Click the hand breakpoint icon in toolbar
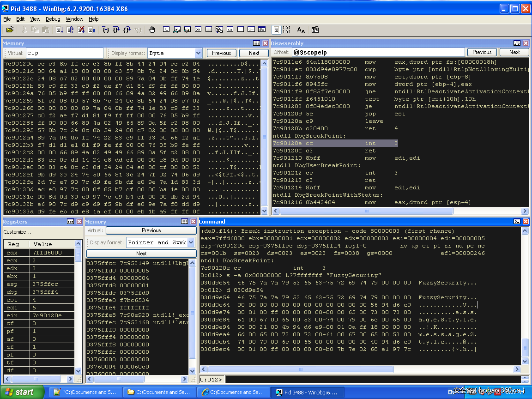 click(152, 30)
